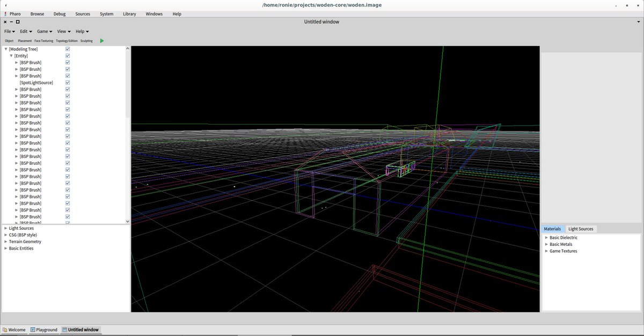Screen dimensions: 644x336
Task: Click the Untitled window title bar label
Action: 321,22
